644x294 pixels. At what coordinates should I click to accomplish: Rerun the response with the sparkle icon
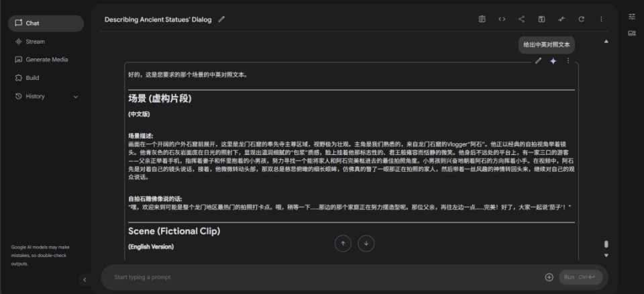tap(553, 61)
